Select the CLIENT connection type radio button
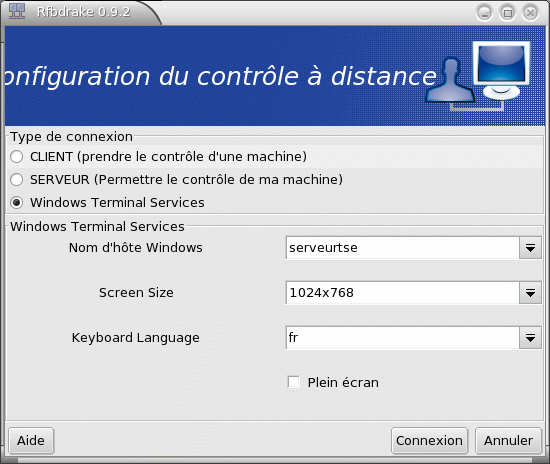Screen dimensions: 550x464 [x=16, y=157]
